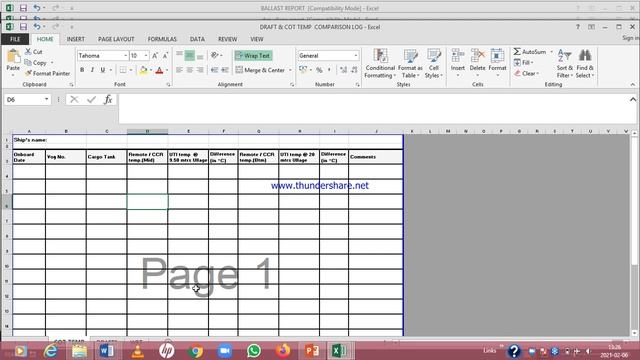This screenshot has width=640, height=360.
Task: Open Sort & Filter
Action: pos(564,64)
